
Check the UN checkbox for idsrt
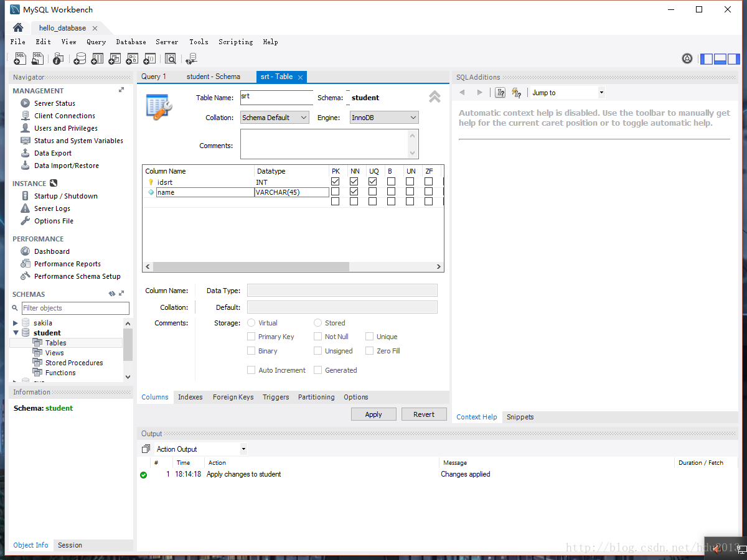410,182
